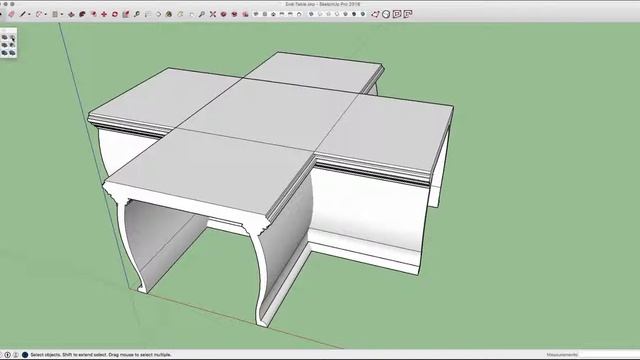Click the 'Select objects' status hint text
This screenshot has height=360, width=640.
[101, 355]
